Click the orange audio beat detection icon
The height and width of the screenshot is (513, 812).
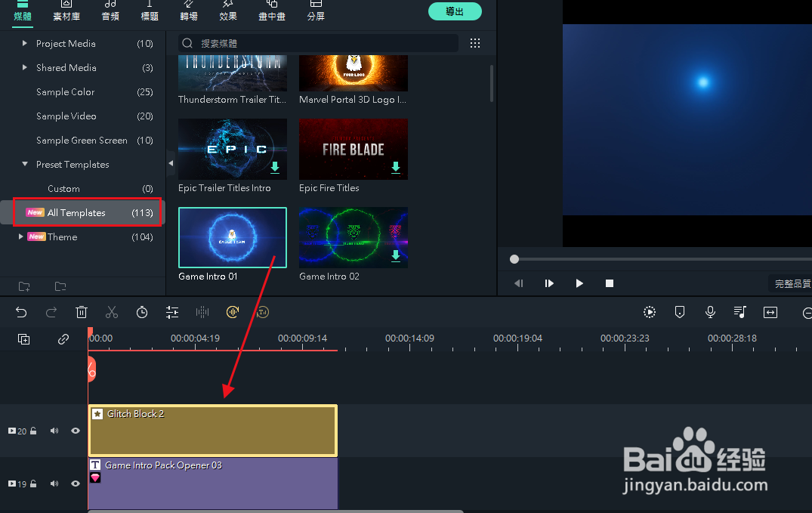point(233,312)
